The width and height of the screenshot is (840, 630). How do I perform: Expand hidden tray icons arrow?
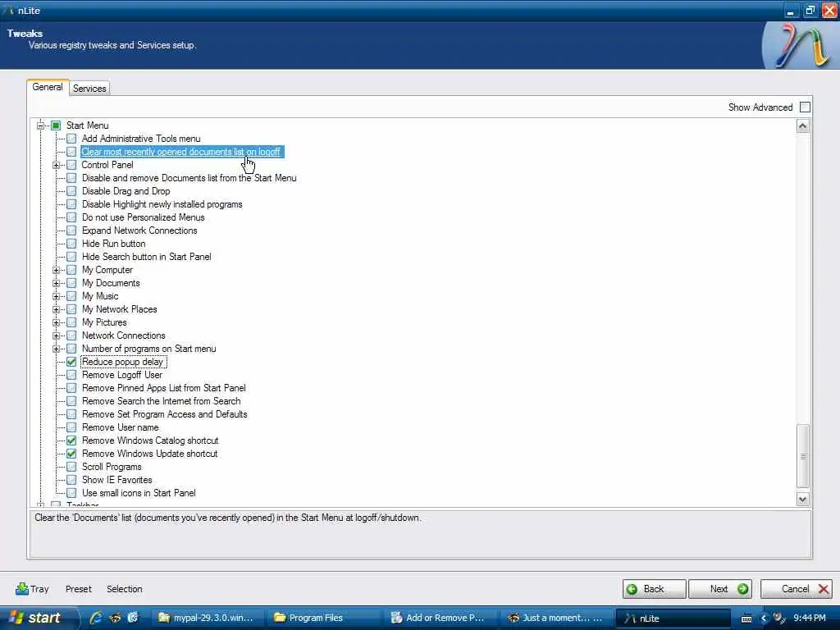[764, 619]
